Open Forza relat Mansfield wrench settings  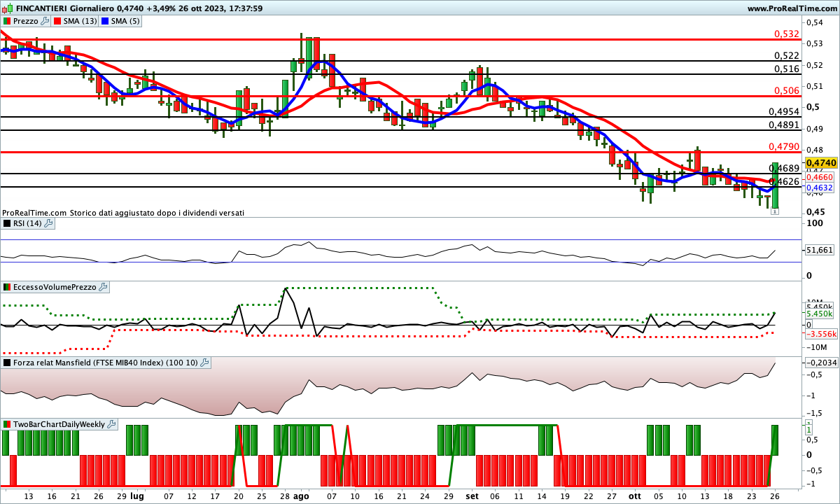tap(204, 363)
